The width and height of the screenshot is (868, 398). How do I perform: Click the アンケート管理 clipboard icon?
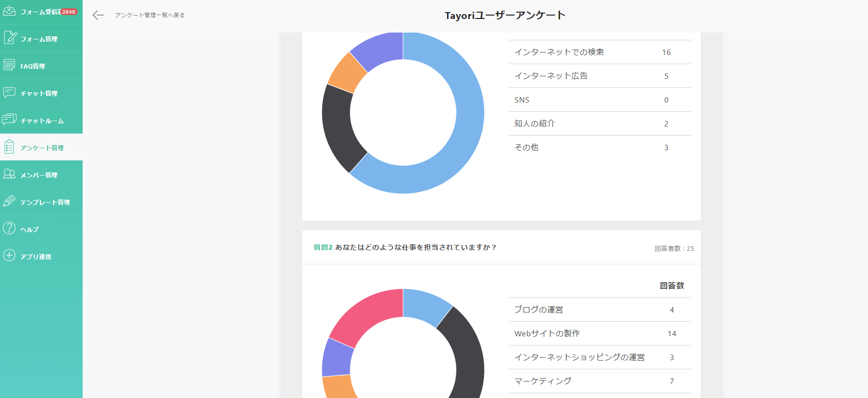click(x=9, y=147)
